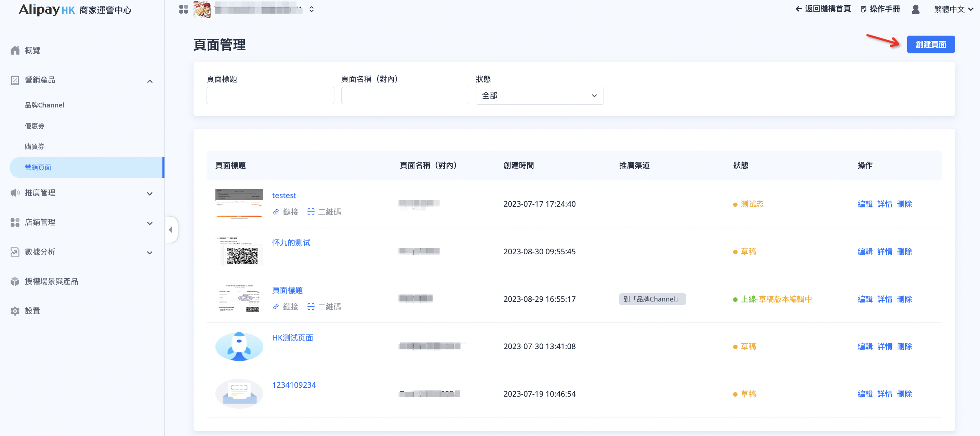Viewport: 980px width, 436px height.
Task: Click the 二維碼 QR icon under 頁面標題
Action: tap(311, 307)
